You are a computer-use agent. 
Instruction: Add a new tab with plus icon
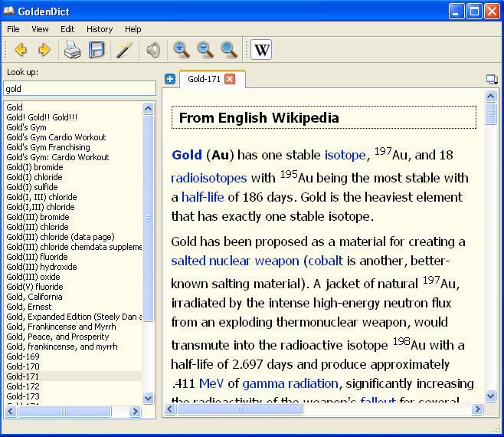(170, 79)
